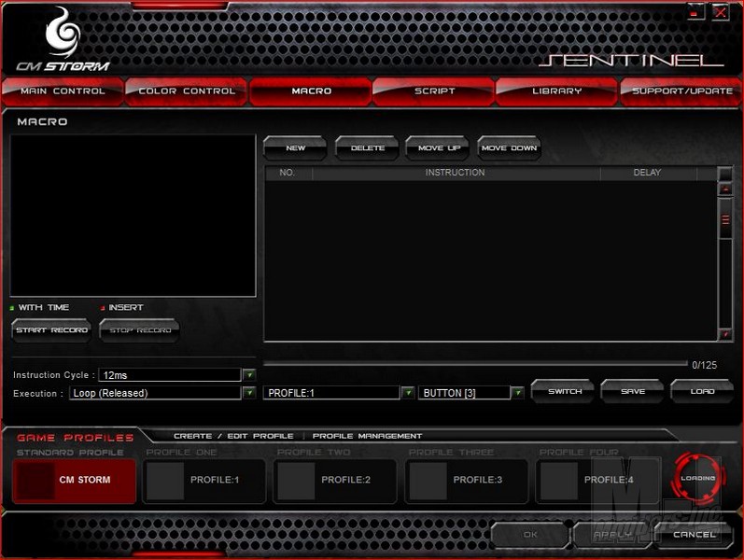Click the MOVE DOWN button
744x560 pixels.
pos(509,148)
